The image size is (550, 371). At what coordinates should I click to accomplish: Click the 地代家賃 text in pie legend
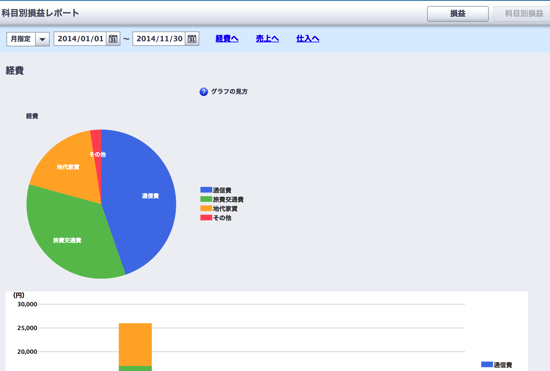(x=225, y=209)
